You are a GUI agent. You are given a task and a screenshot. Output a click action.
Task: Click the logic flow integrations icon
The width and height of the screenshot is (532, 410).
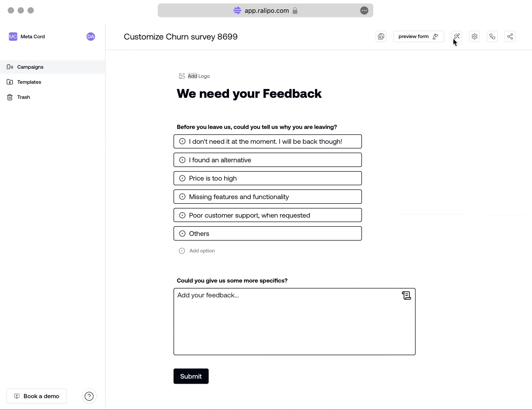[492, 37]
